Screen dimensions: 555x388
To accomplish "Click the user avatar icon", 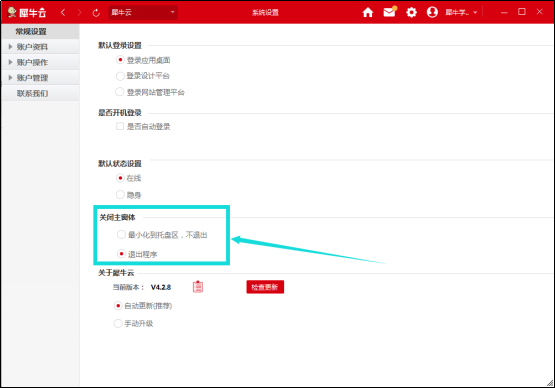I will (432, 12).
